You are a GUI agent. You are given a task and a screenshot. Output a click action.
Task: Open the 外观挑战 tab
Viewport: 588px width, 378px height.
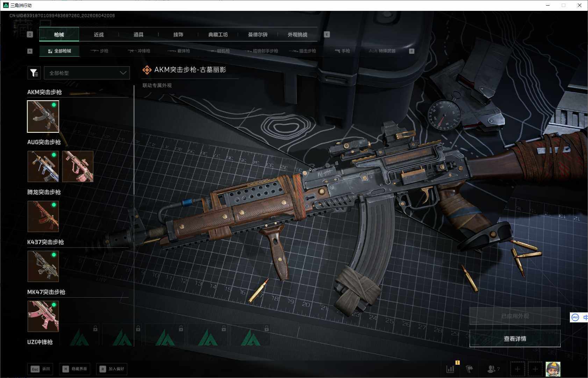(x=297, y=34)
